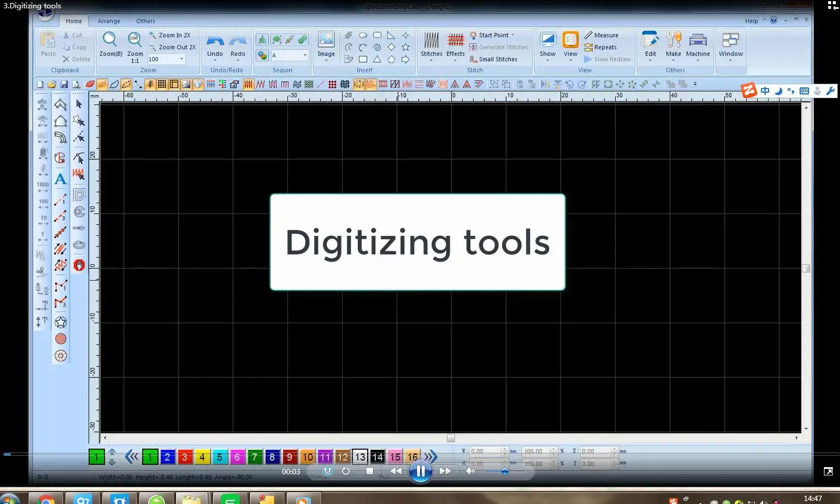Insert a triangle shape
Image resolution: width=840 pixels, height=504 pixels.
pos(377,59)
